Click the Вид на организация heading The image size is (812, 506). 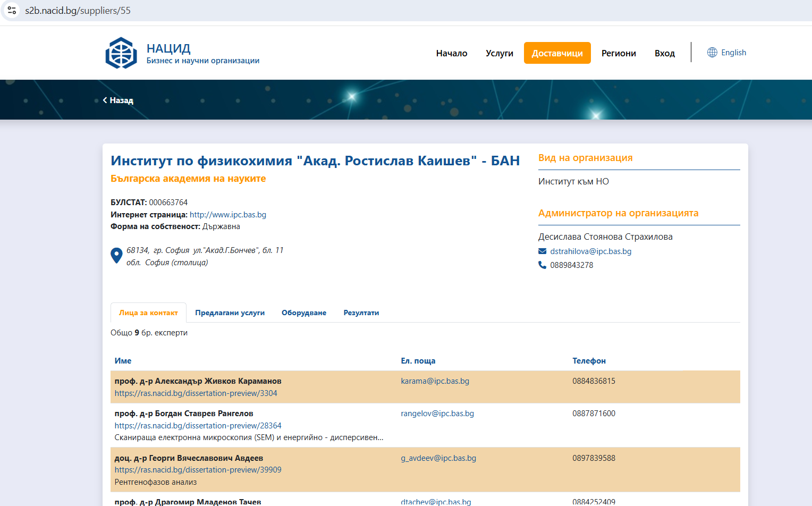(585, 158)
